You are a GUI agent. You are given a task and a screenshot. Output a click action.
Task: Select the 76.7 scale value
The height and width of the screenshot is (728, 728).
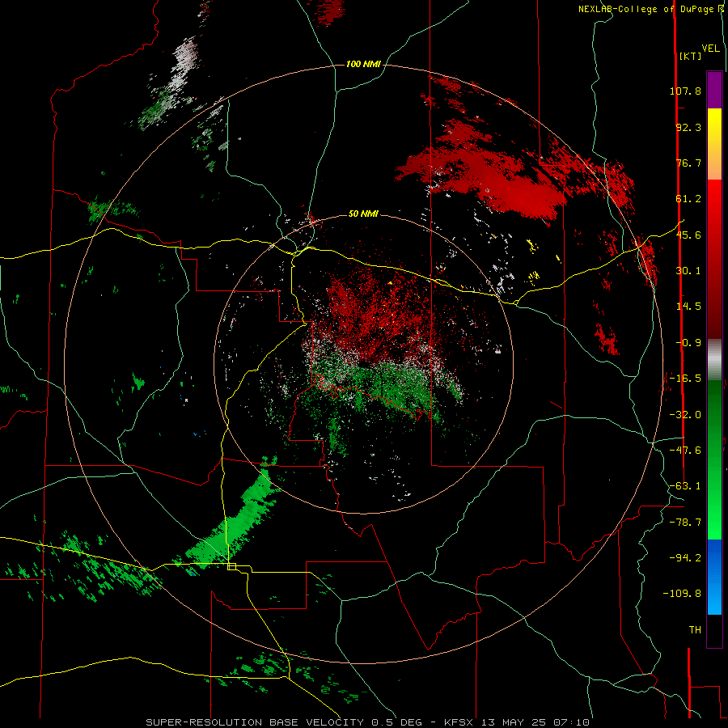click(x=688, y=163)
